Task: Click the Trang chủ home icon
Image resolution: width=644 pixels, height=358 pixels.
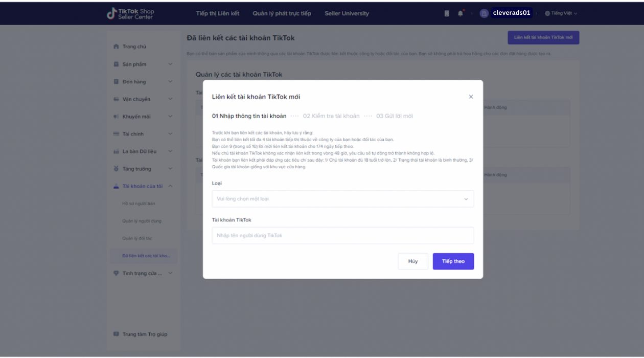Action: 116,47
